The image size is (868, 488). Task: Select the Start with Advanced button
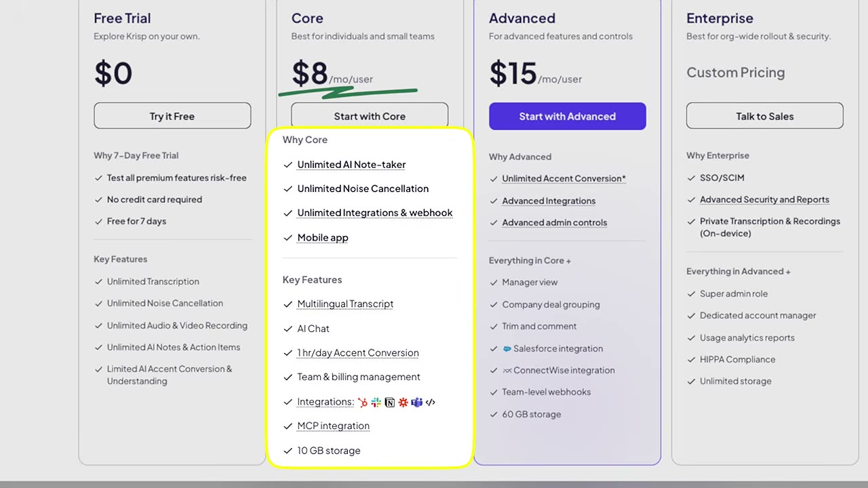(568, 116)
